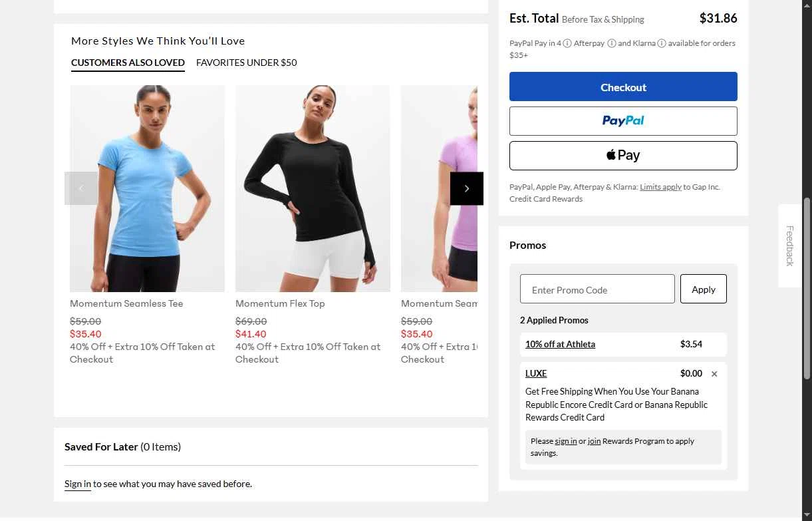Go back with the carousel previous arrow

[81, 188]
